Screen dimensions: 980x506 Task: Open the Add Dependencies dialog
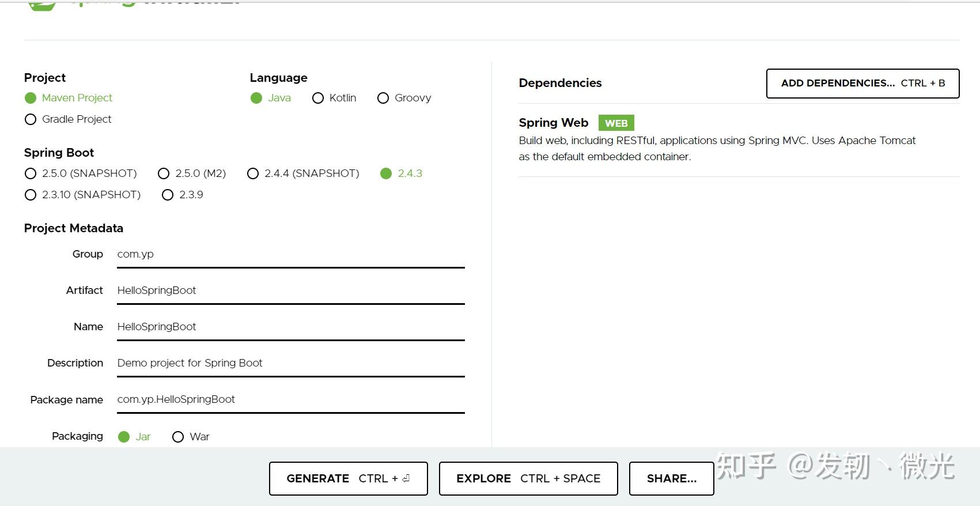(x=862, y=84)
